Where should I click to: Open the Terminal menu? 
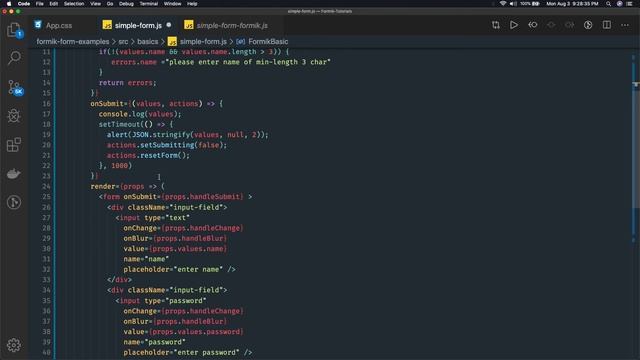(x=149, y=4)
